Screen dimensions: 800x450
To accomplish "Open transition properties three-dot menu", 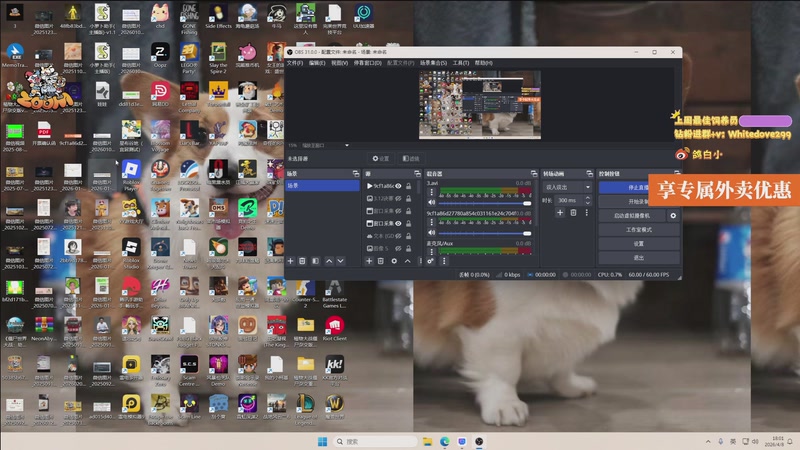I will pyautogui.click(x=587, y=213).
